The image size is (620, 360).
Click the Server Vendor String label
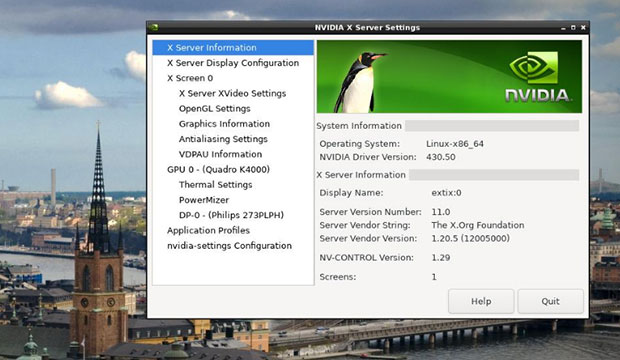coord(365,225)
